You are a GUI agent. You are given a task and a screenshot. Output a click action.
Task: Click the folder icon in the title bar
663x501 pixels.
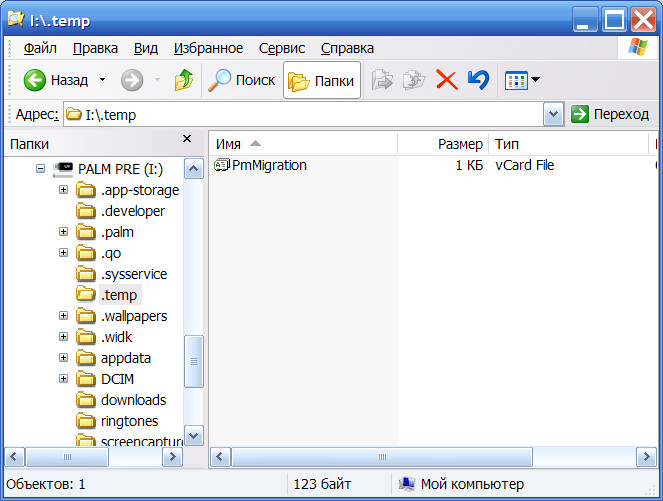pyautogui.click(x=16, y=19)
